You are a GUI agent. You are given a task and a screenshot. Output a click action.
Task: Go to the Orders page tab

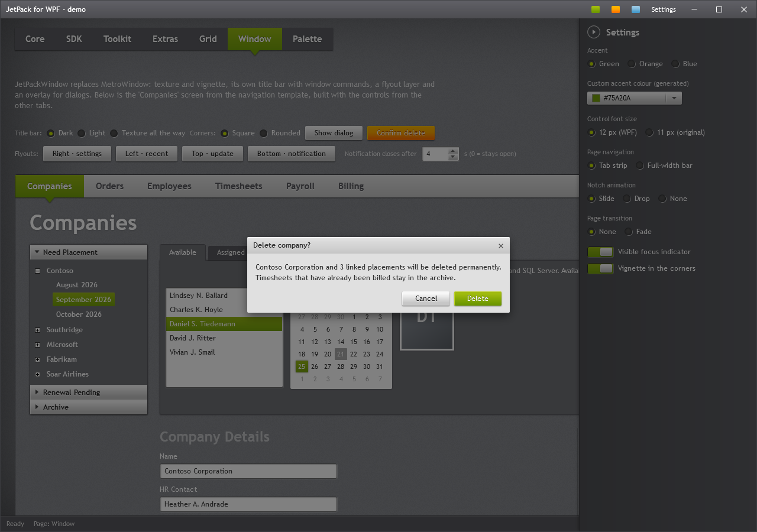(x=110, y=186)
